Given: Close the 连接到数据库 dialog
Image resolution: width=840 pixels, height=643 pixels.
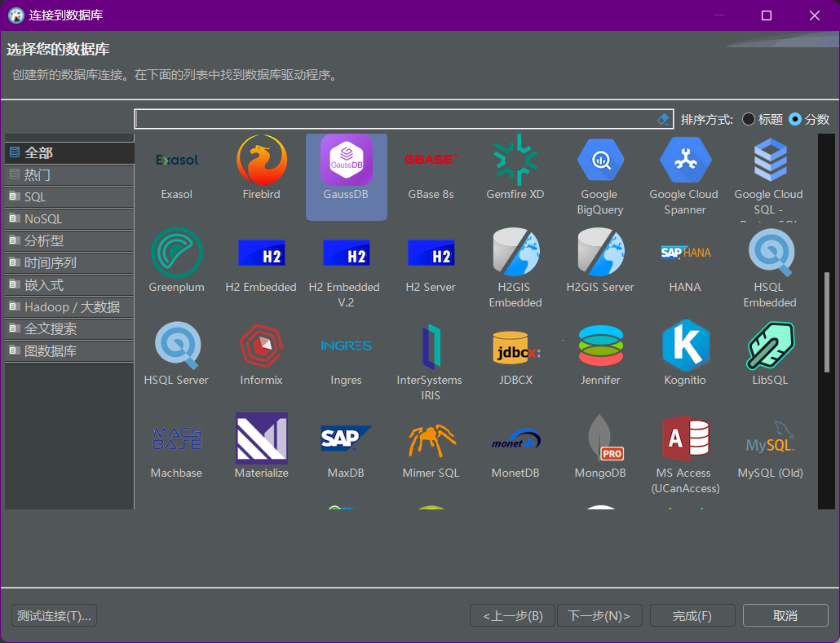Looking at the screenshot, I should (x=814, y=15).
